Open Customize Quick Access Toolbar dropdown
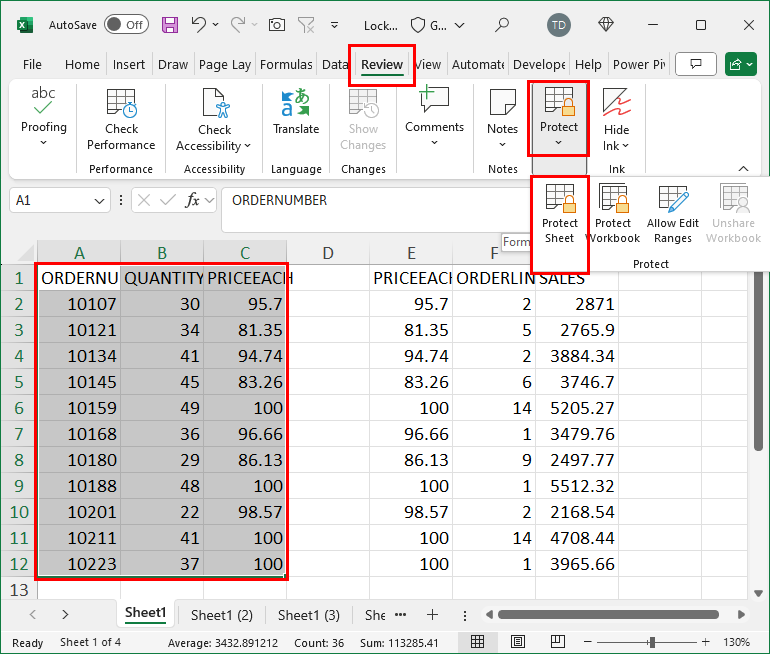The height and width of the screenshot is (654, 770). click(334, 25)
